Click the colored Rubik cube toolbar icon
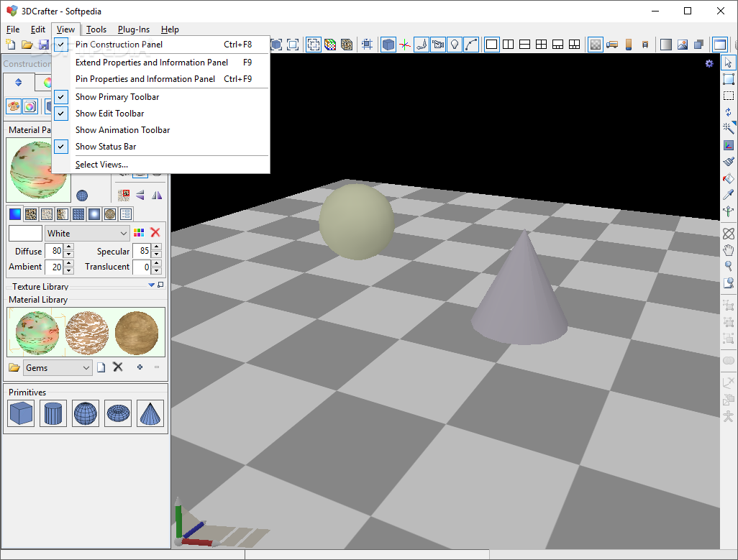Screen dimensions: 738x560 click(x=330, y=45)
